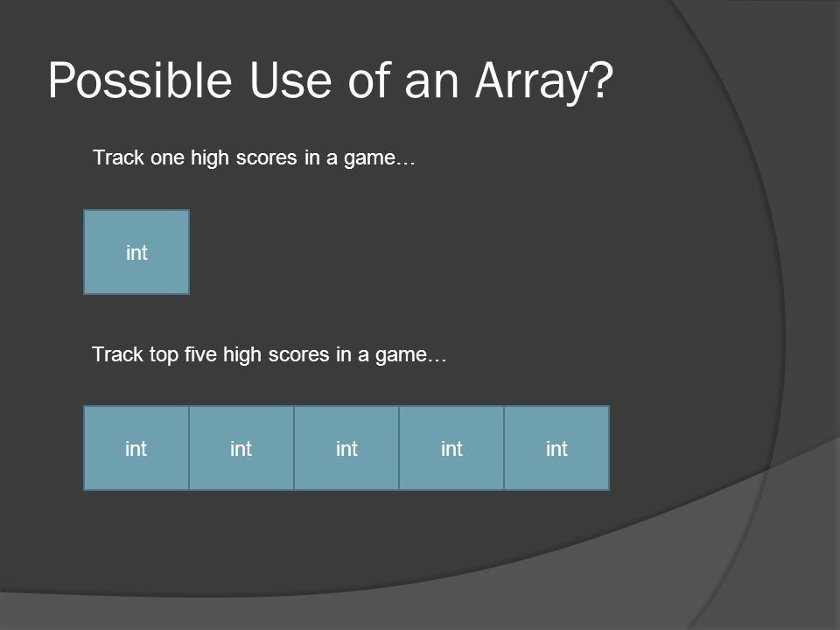
Task: Click the word 'one' in the first sentence
Action: [x=167, y=158]
